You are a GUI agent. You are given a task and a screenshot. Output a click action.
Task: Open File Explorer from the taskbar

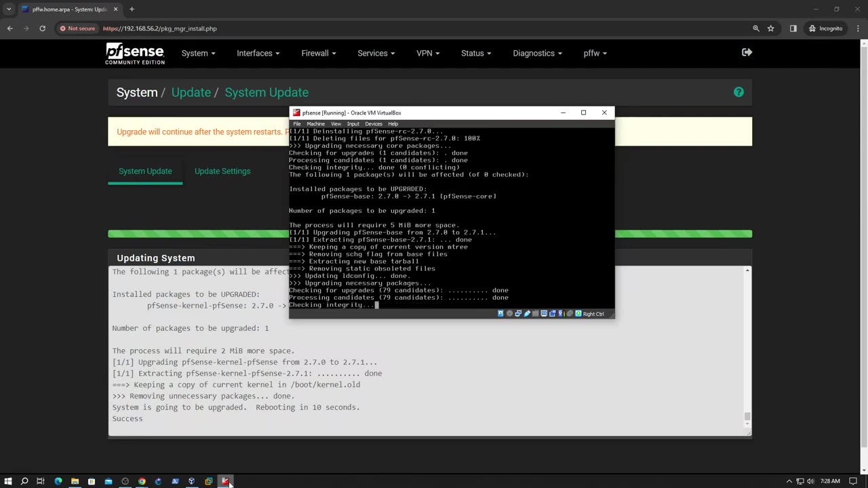coord(75,481)
